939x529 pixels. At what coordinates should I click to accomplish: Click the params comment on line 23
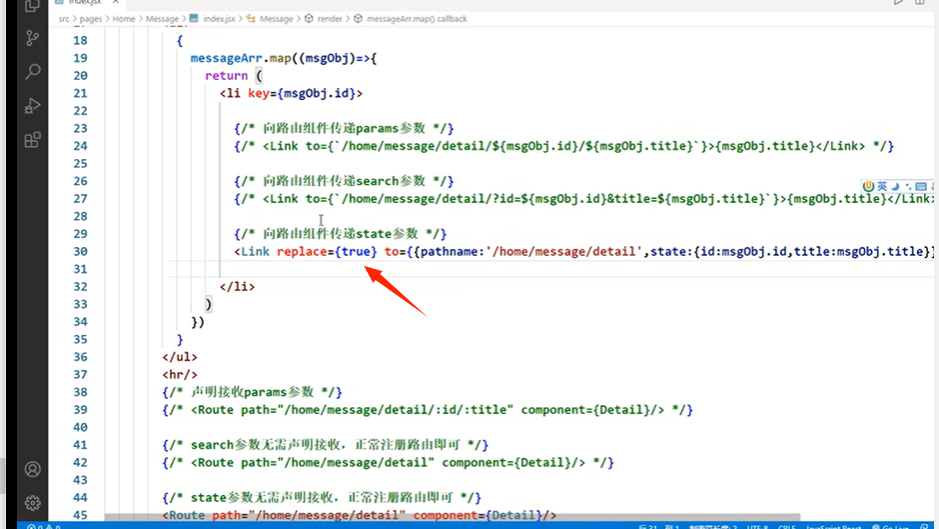[x=344, y=128]
